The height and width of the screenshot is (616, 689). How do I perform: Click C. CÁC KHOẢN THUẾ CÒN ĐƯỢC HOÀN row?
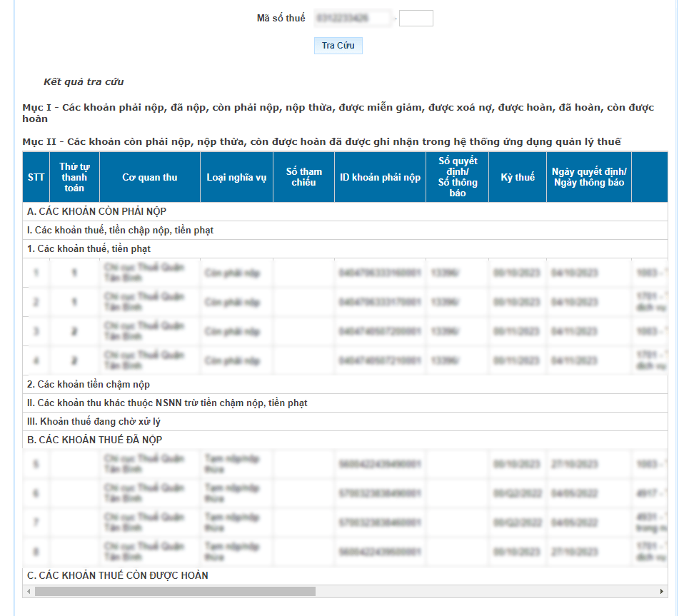point(117,575)
